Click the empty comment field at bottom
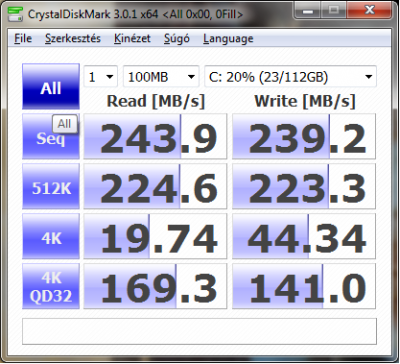400x364 pixels. [199, 332]
